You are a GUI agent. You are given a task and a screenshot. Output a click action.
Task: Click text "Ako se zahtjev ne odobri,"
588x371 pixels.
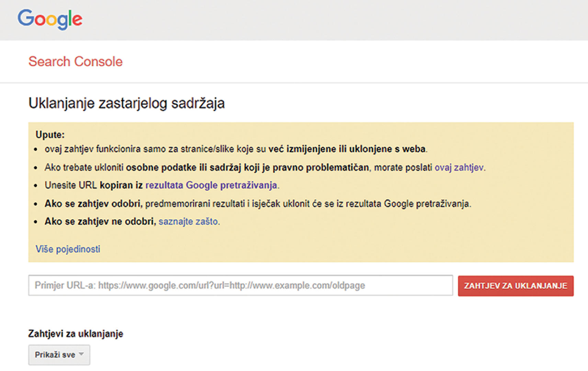[x=100, y=222]
